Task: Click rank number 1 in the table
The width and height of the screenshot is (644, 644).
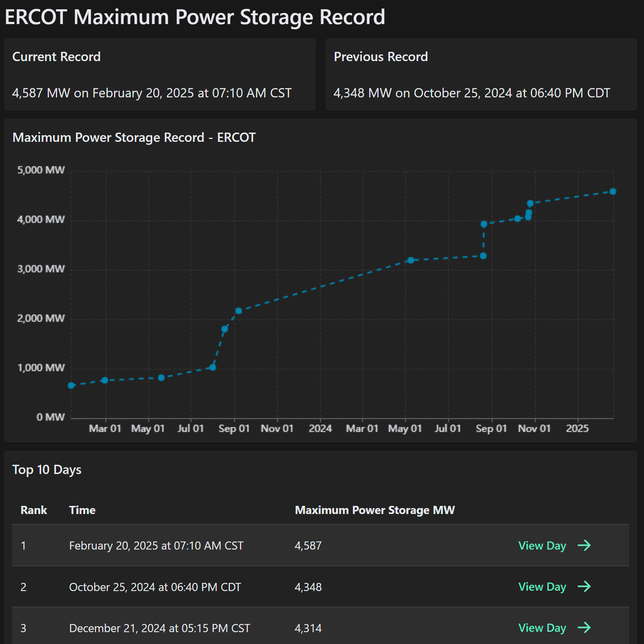Action: [x=23, y=545]
